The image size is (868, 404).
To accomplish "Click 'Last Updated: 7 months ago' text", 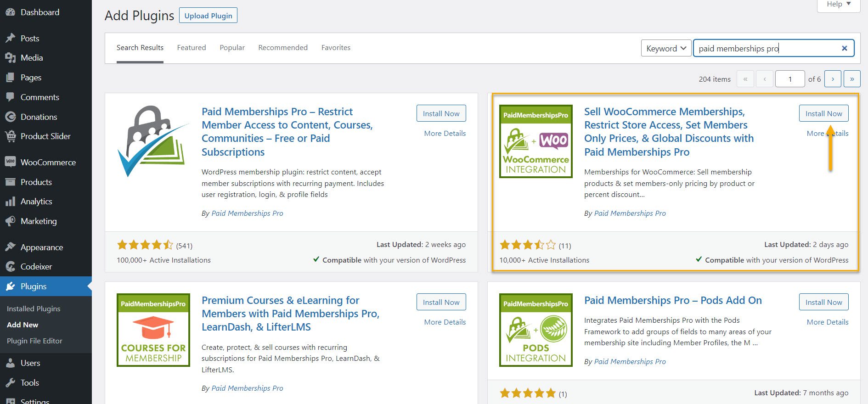I will tap(801, 393).
